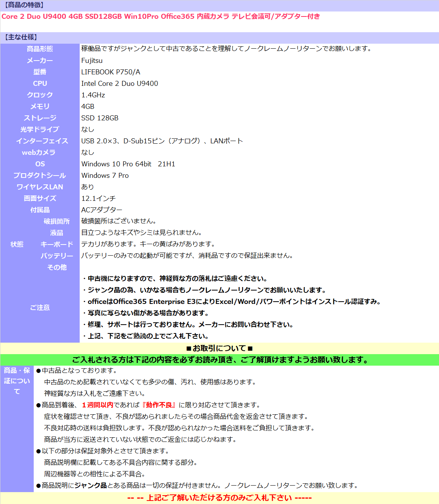Screen dimensions: 439x504
Task: Select the Windows 10 Pro 64bit 21H1 value
Action: pos(128,164)
